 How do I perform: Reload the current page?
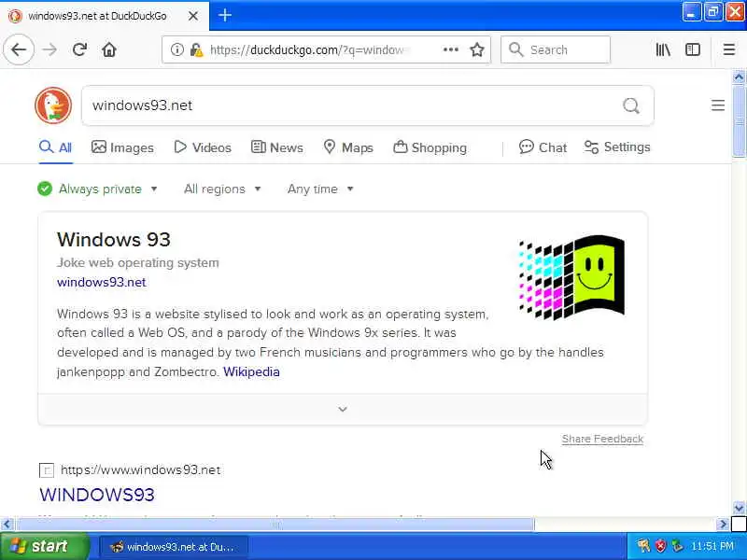[79, 49]
